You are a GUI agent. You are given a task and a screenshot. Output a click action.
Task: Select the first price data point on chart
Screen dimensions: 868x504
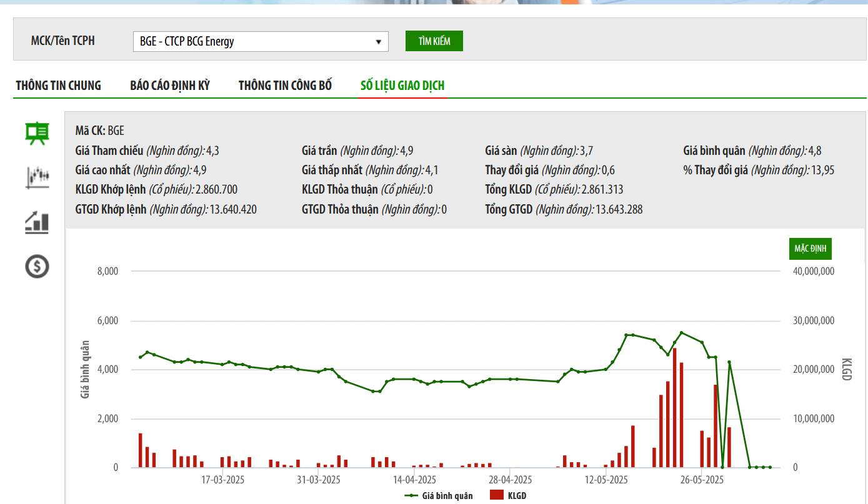141,357
